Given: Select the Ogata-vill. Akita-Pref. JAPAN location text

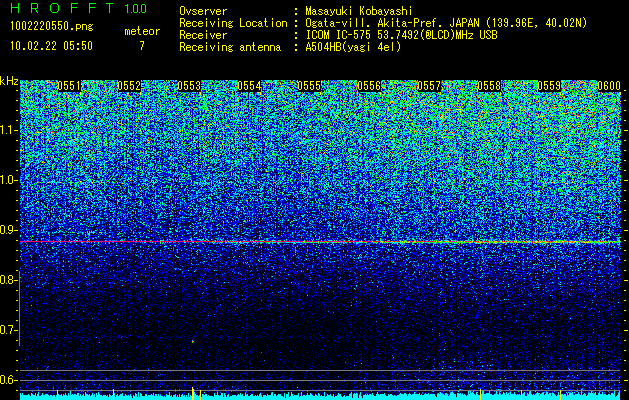Looking at the screenshot, I should 446,23.
